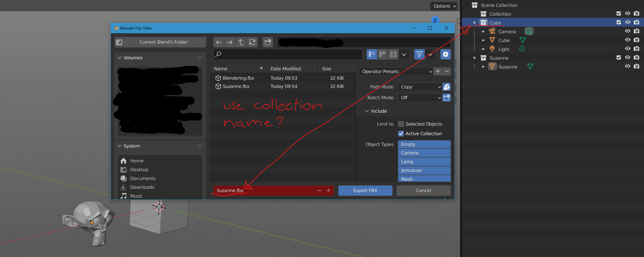This screenshot has width=644, height=257.
Task: Open the Path Mode dropdown
Action: 420,87
